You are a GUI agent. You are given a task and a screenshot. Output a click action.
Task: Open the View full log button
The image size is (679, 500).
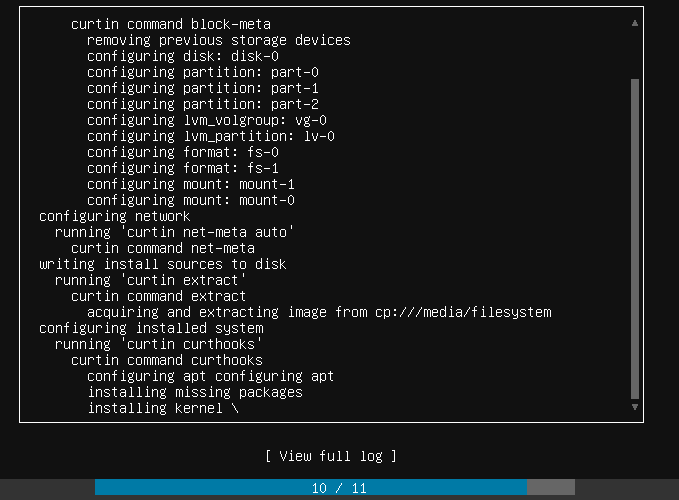331,456
